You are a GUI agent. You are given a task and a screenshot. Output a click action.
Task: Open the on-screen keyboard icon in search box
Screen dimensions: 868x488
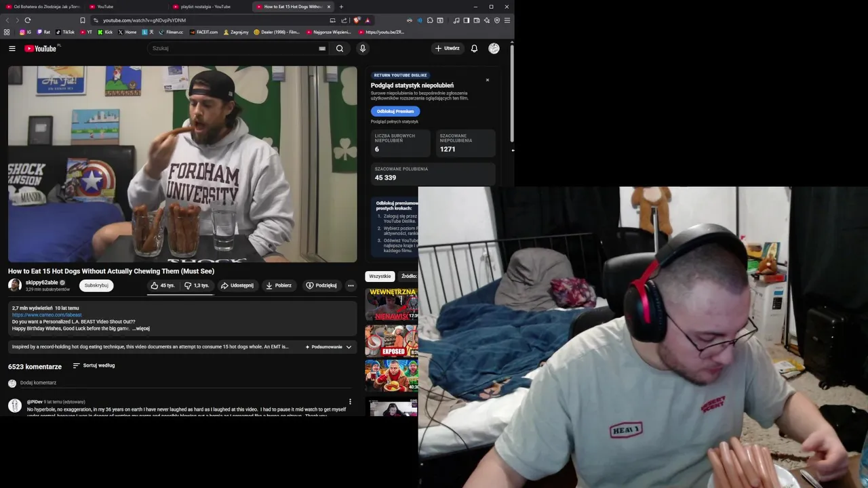tap(322, 48)
